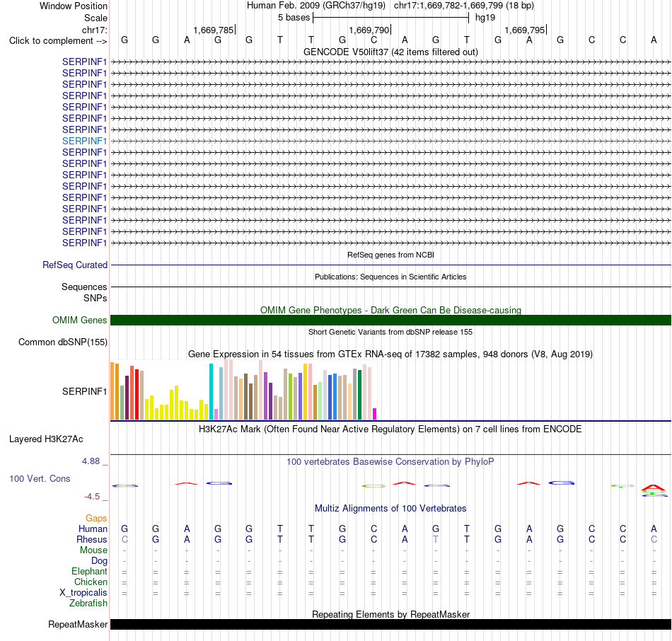Click the 'Click to complement -->' label
This screenshot has height=641, width=672.
(58, 41)
